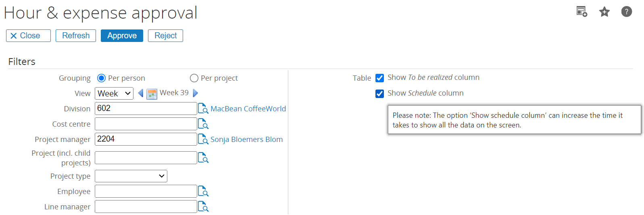The image size is (644, 215).
Task: Select Per project grouping option
Action: point(194,78)
